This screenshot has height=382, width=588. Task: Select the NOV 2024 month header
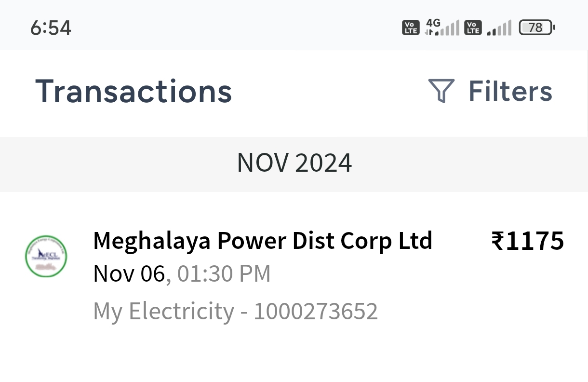tap(294, 164)
